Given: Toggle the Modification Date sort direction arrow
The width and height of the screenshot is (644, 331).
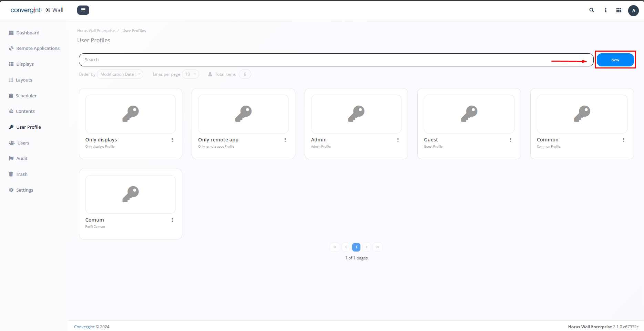Looking at the screenshot, I should pyautogui.click(x=135, y=74).
